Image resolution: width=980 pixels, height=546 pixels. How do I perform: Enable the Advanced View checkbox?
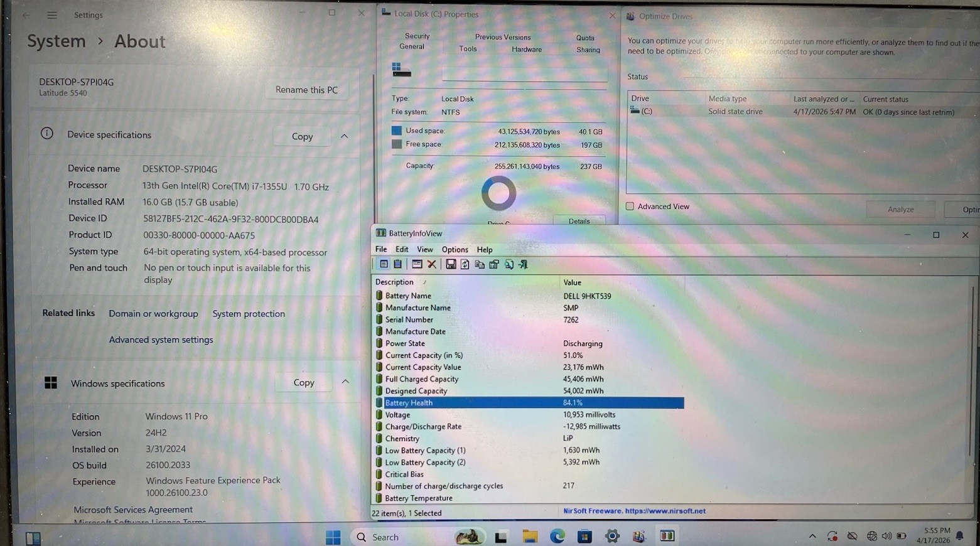pyautogui.click(x=630, y=206)
